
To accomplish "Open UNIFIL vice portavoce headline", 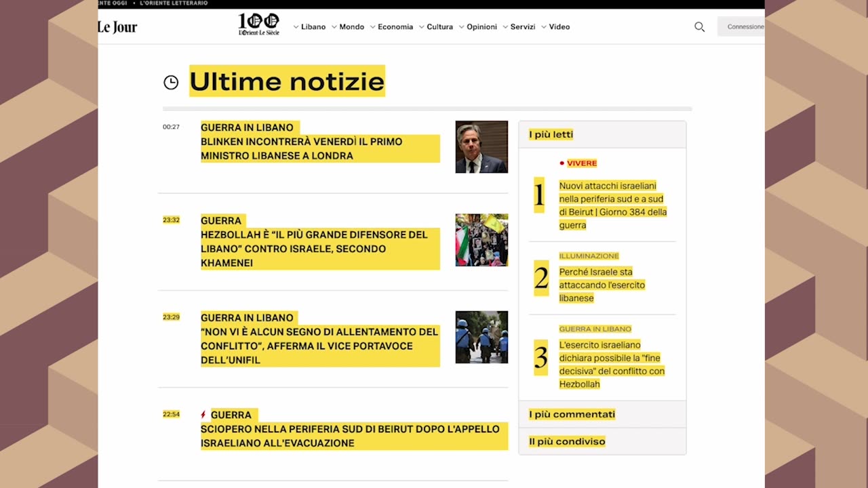I will (320, 346).
